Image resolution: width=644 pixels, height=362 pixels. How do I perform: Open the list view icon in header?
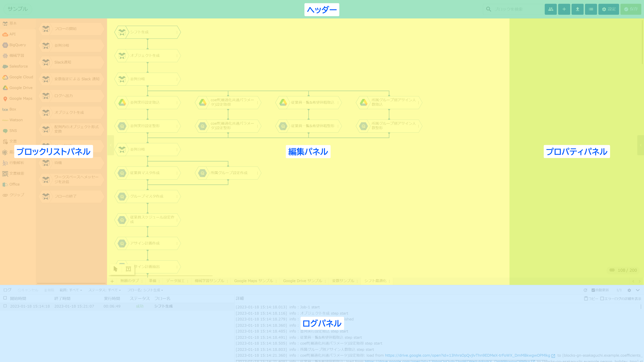click(x=591, y=9)
